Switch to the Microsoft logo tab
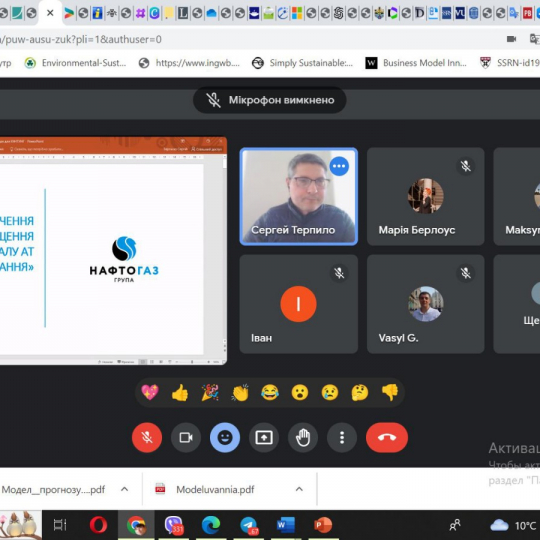540x540 pixels. 297,13
